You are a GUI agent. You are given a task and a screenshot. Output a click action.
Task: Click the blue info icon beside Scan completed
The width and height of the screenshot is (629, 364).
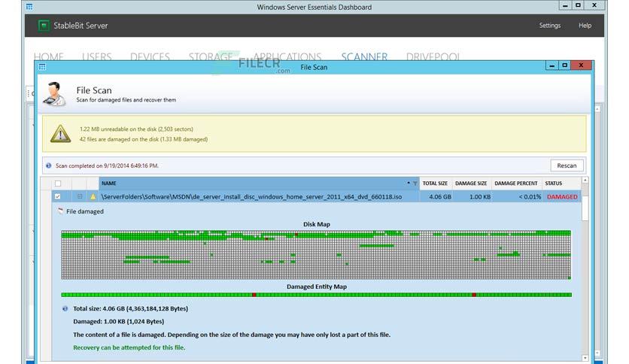[x=49, y=165]
